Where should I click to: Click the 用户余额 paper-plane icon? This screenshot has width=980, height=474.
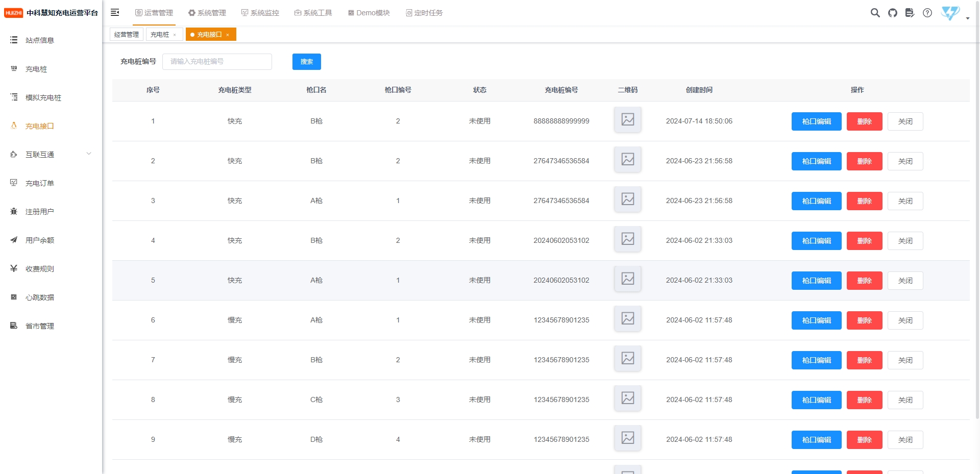coord(14,240)
